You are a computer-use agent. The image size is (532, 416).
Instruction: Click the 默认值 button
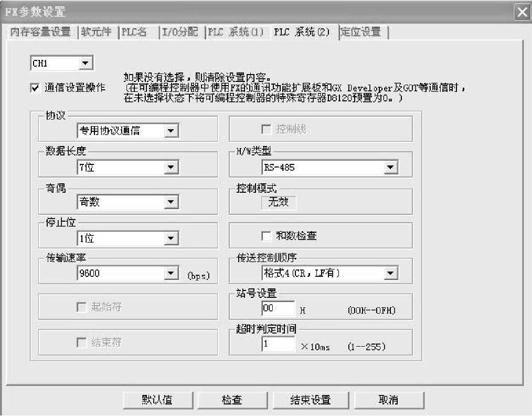click(x=158, y=400)
